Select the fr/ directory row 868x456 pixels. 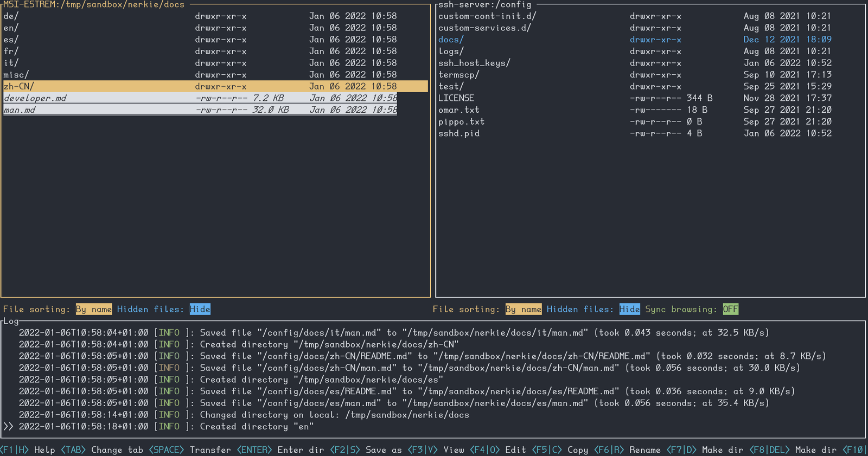tap(215, 52)
